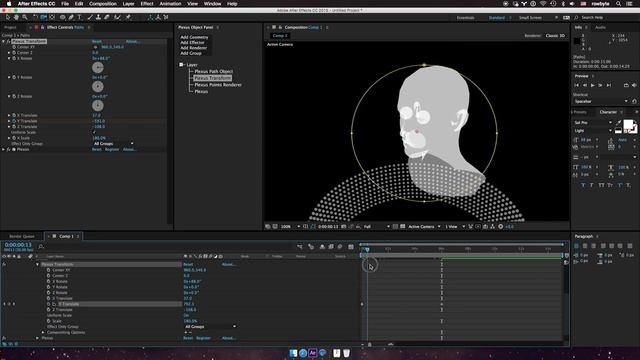This screenshot has height=360, width=640.
Task: Select Plexus Points Renderer in the object tree
Action: click(218, 85)
